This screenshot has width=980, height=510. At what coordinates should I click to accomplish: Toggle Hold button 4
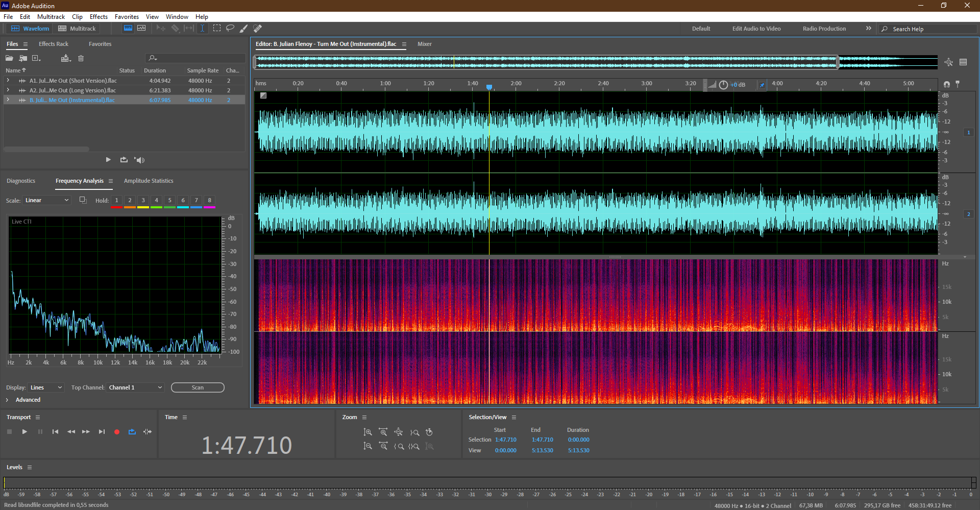156,201
